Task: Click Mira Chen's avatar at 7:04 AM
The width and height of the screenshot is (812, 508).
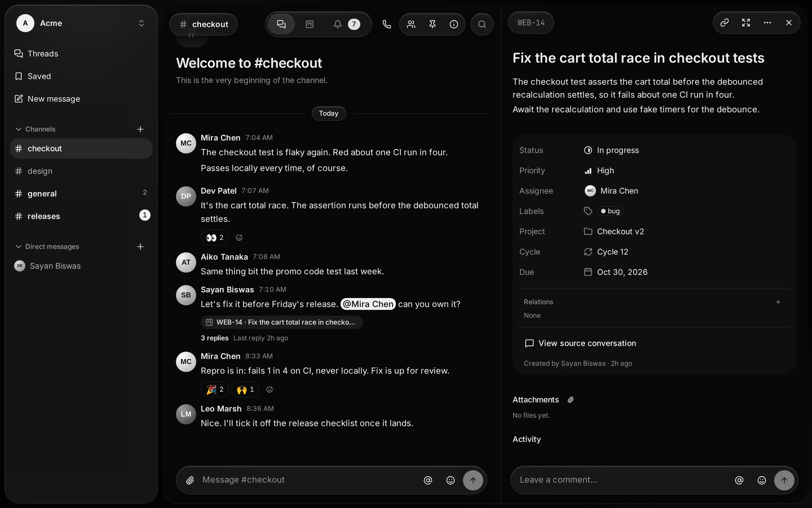Action: coord(186,143)
